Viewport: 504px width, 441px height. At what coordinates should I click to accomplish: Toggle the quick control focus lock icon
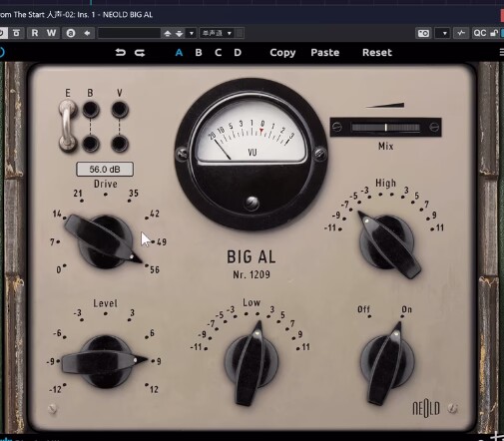tap(494, 33)
